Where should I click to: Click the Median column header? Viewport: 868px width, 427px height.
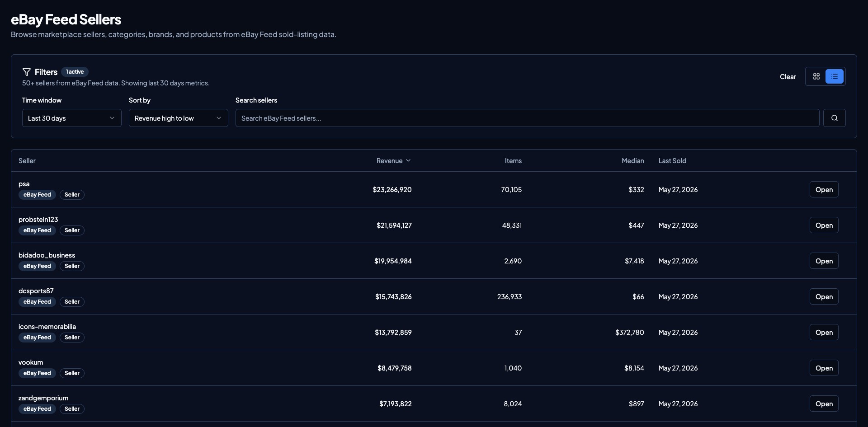click(632, 161)
